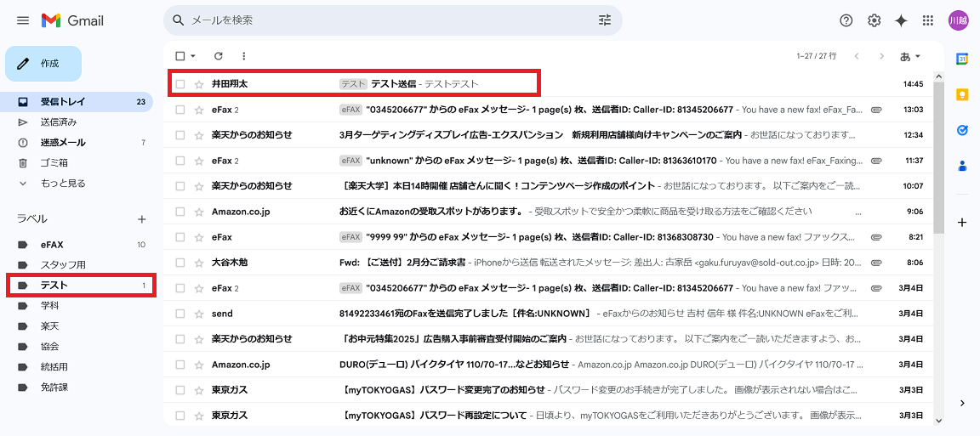Open the テスト label
Screen dimensions: 980x436
[54, 285]
